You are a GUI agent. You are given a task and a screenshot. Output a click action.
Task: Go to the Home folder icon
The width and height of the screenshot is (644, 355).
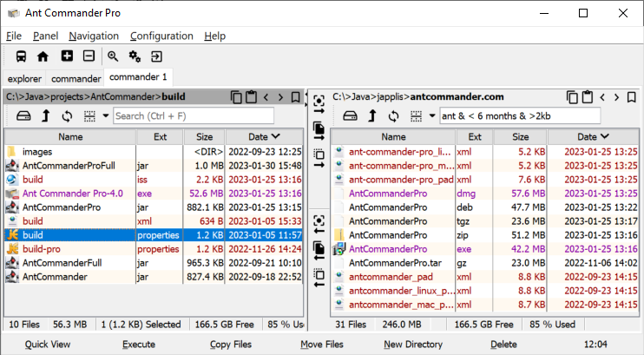point(43,56)
